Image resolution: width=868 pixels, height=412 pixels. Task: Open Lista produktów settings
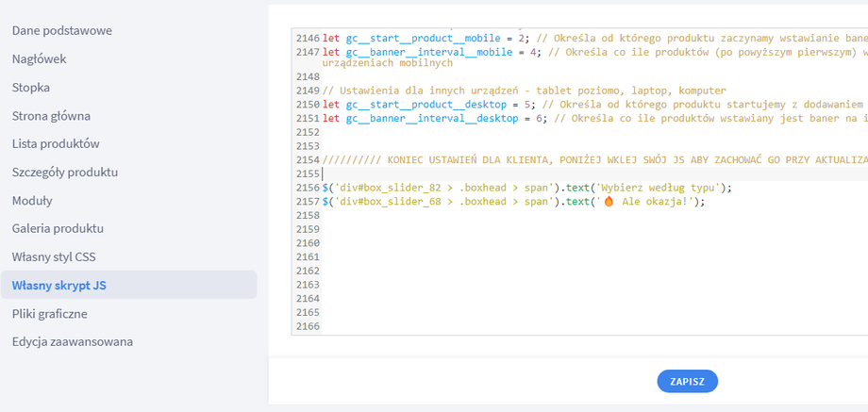(56, 144)
